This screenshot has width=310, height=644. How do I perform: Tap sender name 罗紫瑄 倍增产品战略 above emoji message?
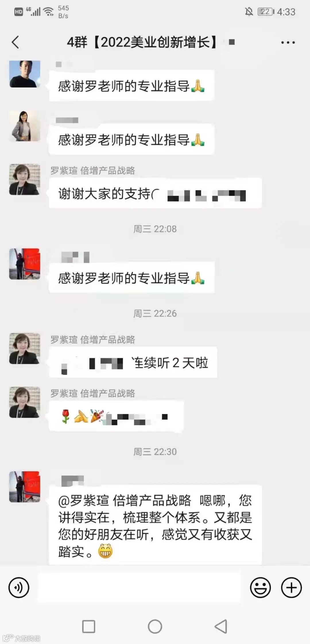tap(93, 393)
